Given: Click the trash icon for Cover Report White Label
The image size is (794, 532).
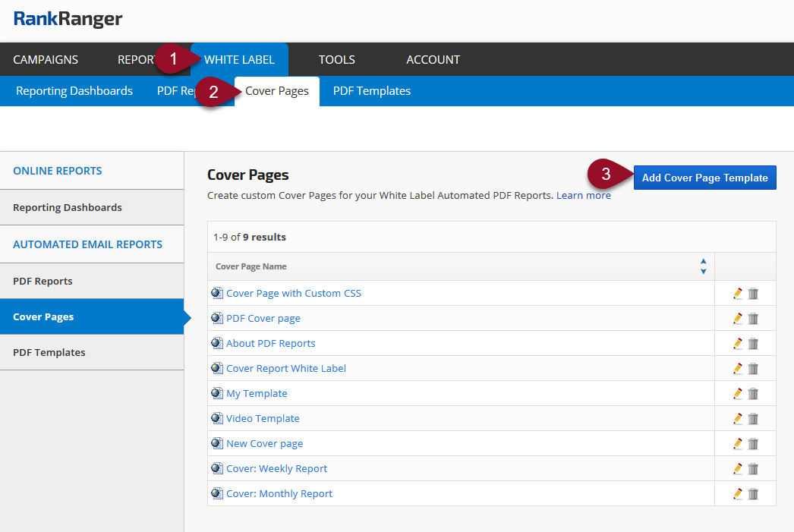Looking at the screenshot, I should 753,368.
